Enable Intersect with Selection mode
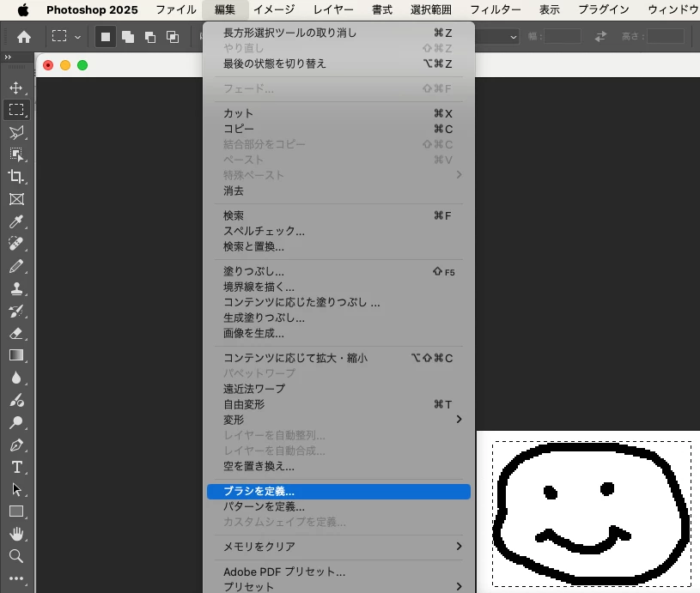The image size is (700, 593). 173,37
